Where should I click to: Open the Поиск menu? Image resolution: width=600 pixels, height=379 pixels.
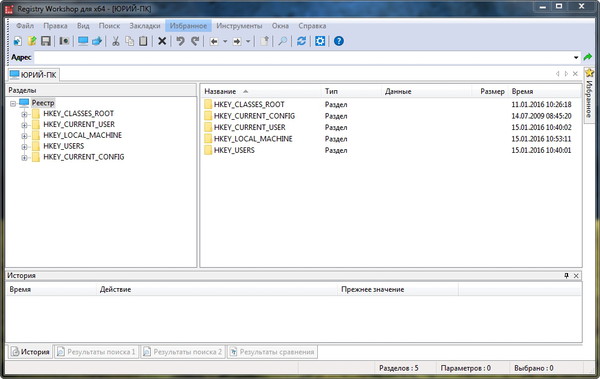pyautogui.click(x=109, y=26)
